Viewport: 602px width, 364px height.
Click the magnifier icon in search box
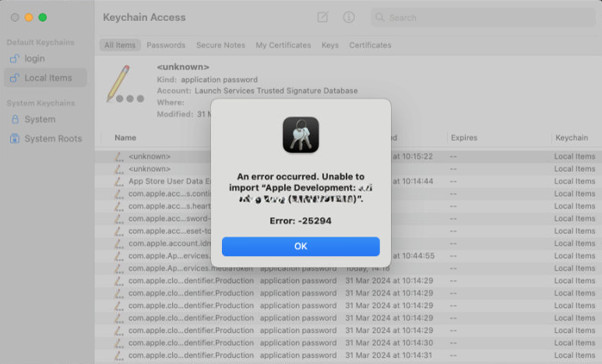coord(380,18)
